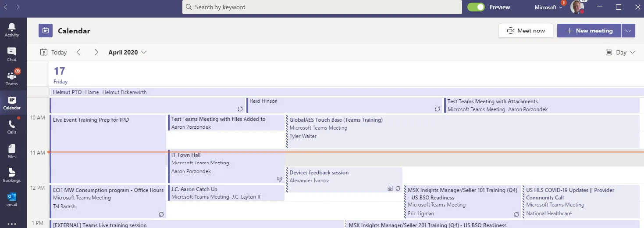Click the Calendar header icon
Image resolution: width=644 pixels, height=228 pixels.
click(x=46, y=31)
